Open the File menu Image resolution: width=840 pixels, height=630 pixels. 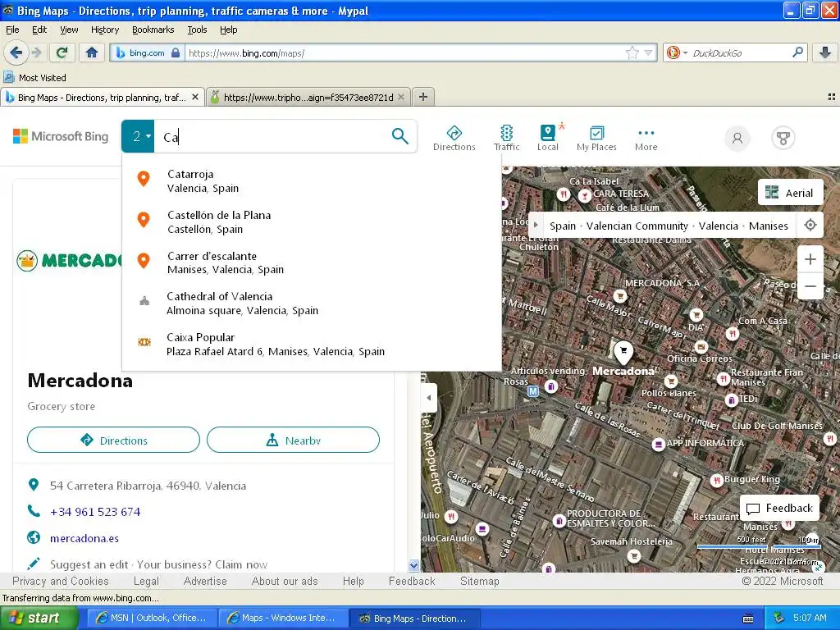pyautogui.click(x=12, y=30)
